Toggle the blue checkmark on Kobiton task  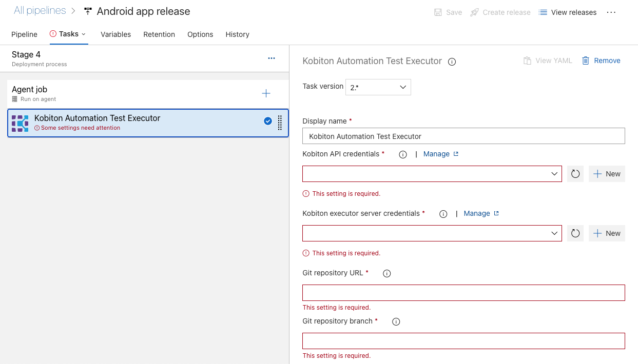coord(267,121)
